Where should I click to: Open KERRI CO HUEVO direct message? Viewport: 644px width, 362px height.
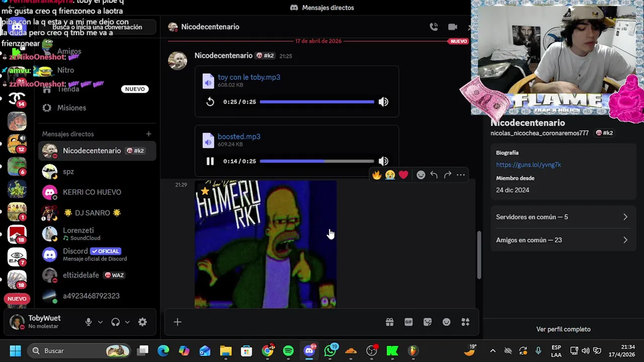[97, 192]
